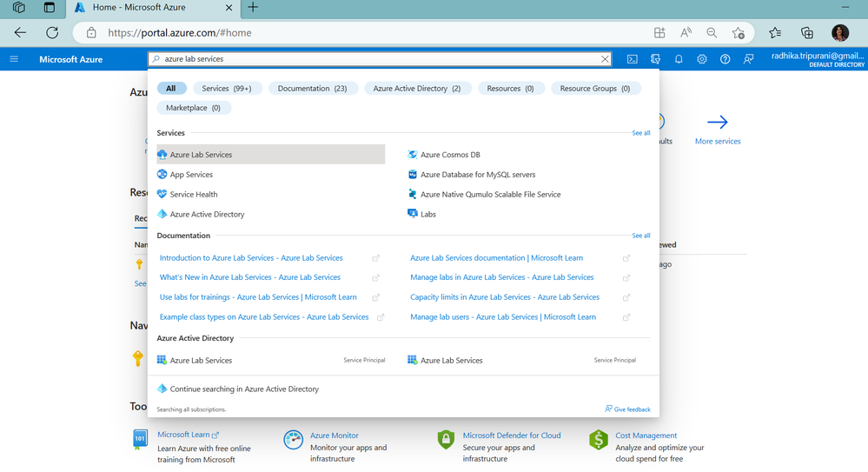Open a new browser tab

point(253,7)
